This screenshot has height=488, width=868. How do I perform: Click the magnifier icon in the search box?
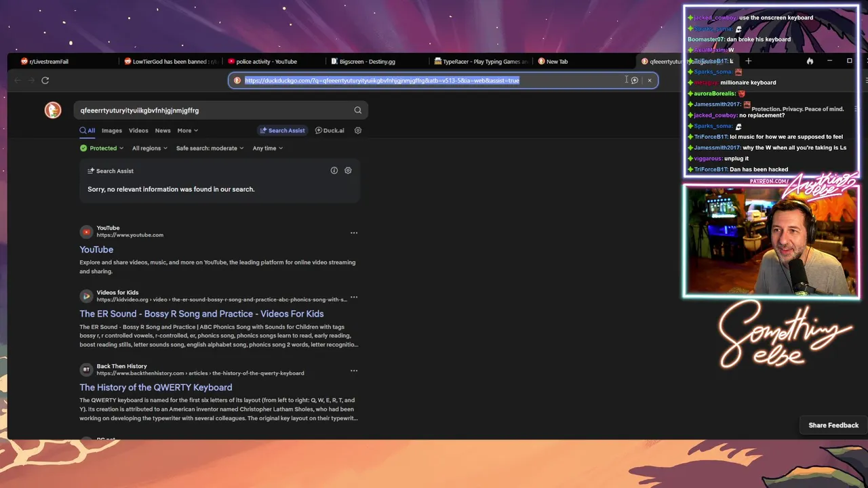pyautogui.click(x=357, y=110)
